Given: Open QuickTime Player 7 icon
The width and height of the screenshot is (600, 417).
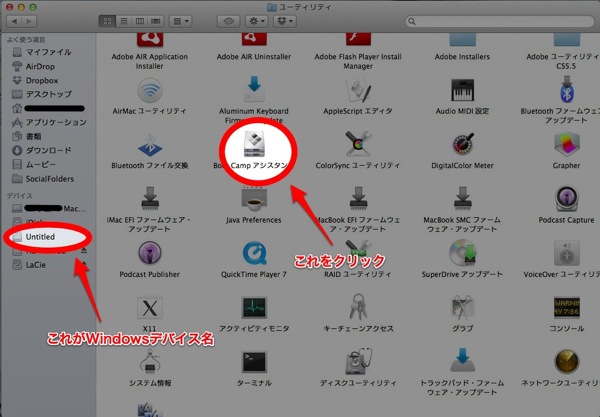Looking at the screenshot, I should point(254,253).
